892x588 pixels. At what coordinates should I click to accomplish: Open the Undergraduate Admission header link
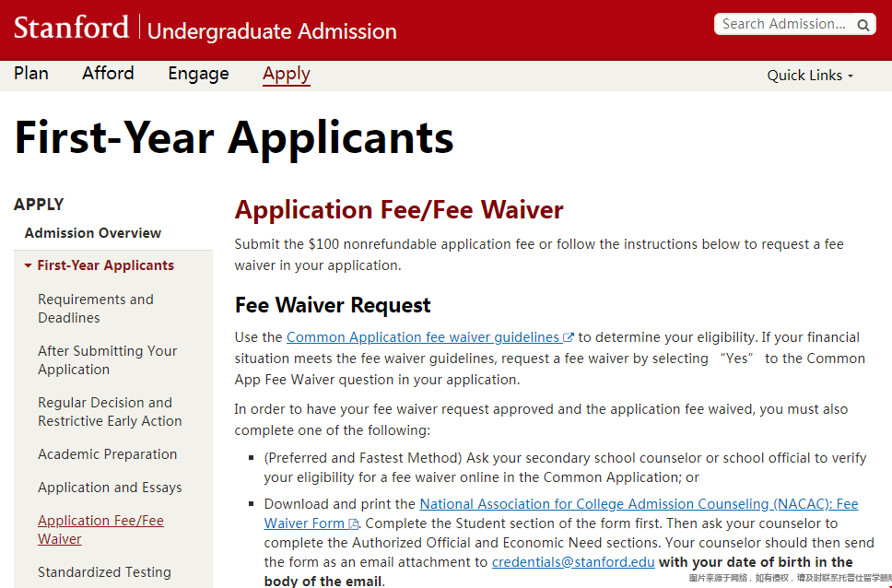pos(272,31)
